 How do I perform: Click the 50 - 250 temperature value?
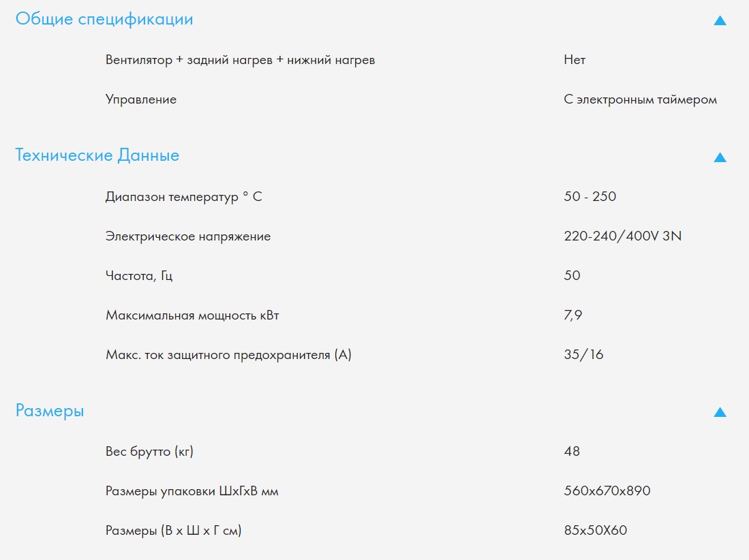[590, 197]
